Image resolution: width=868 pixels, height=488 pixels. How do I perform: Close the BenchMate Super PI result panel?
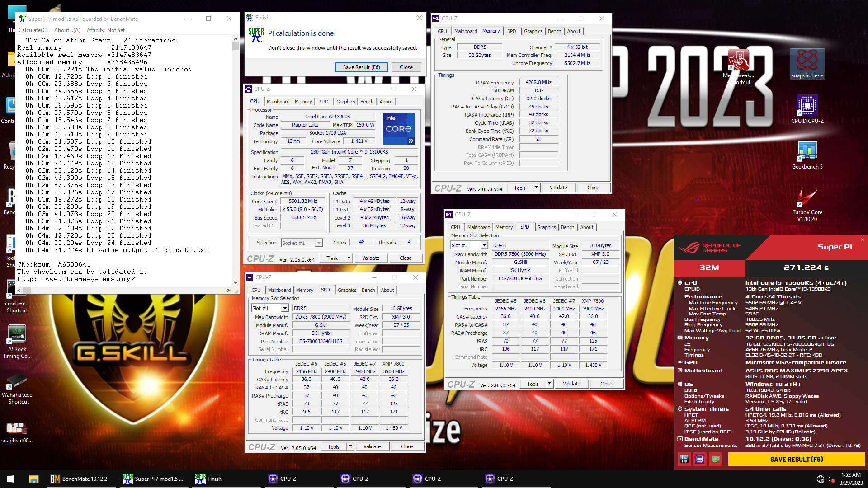[x=863, y=239]
